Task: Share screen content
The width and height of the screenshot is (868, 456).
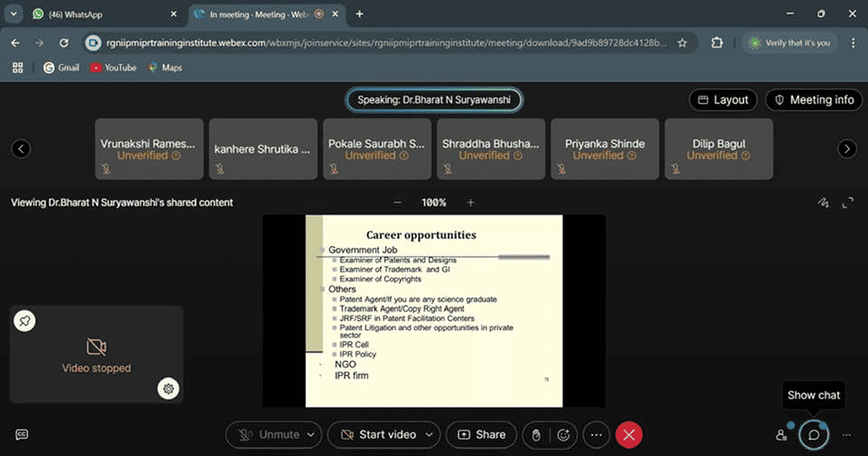Action: click(481, 435)
